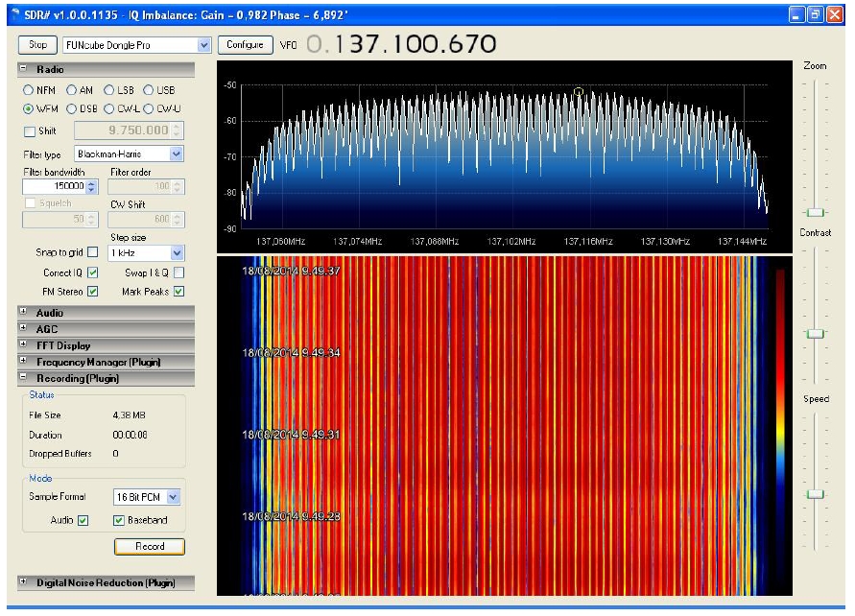Click the Stop button

37,45
